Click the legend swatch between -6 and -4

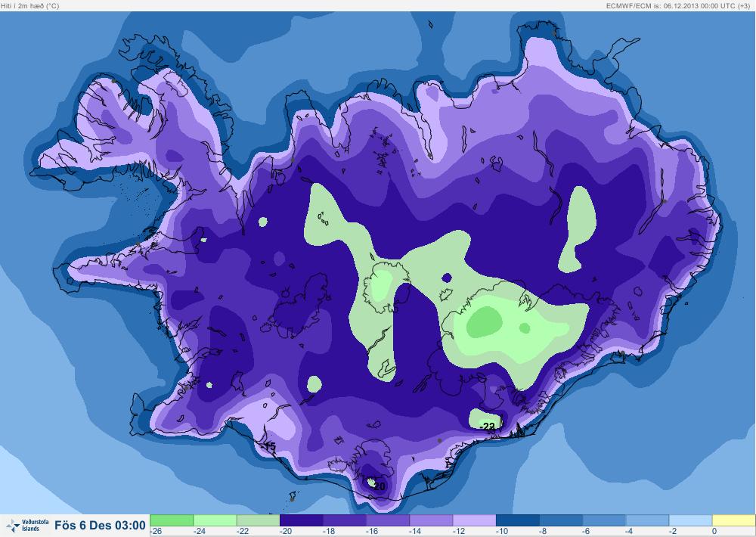(604, 520)
